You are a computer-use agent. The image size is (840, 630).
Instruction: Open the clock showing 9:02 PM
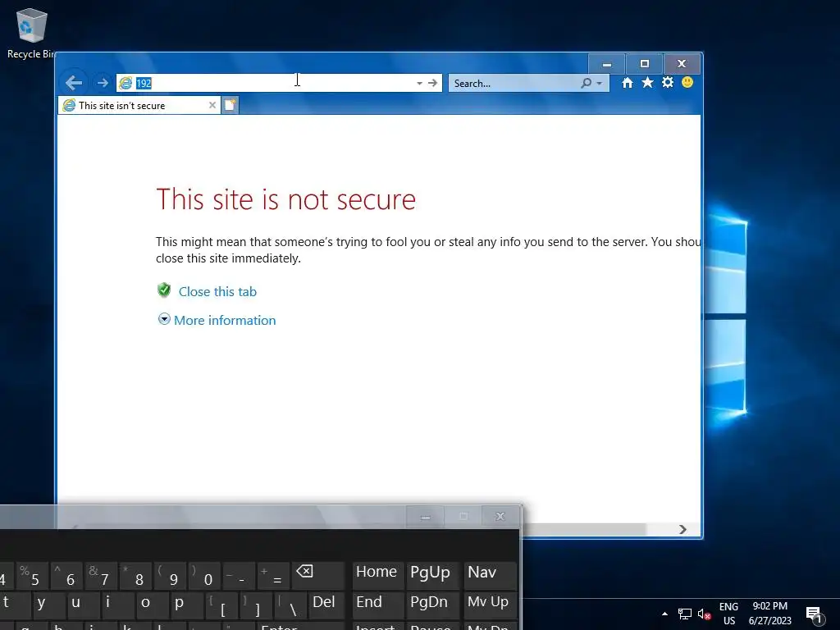click(769, 614)
